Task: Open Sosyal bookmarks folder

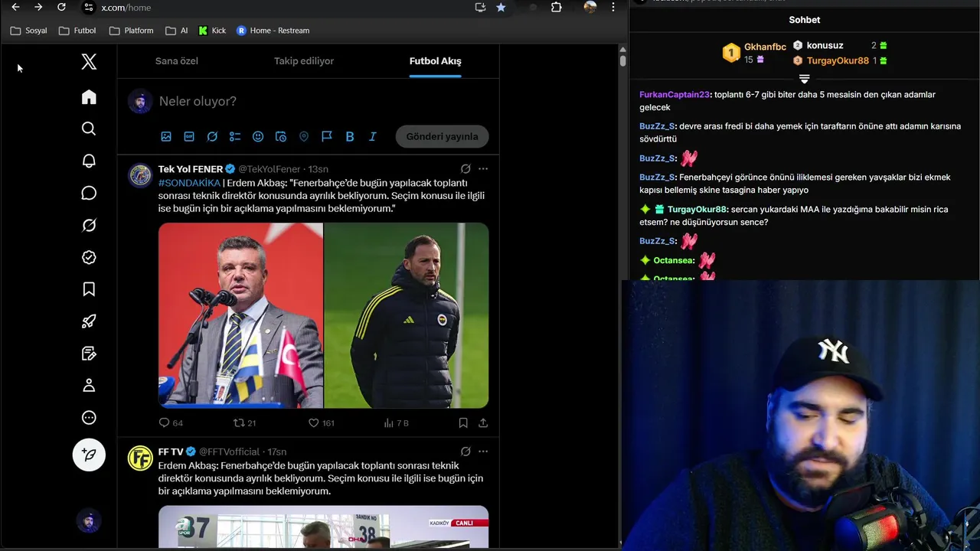Action: pos(28,31)
